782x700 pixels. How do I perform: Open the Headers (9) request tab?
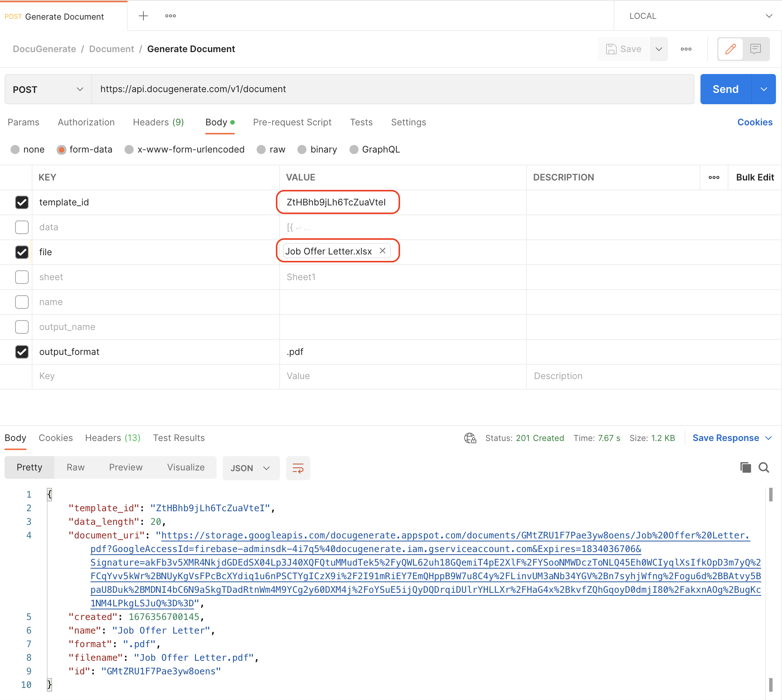[x=158, y=122]
